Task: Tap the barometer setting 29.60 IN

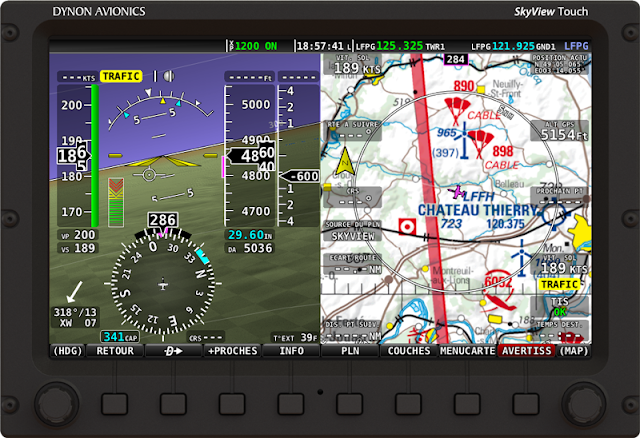Action: [x=250, y=235]
